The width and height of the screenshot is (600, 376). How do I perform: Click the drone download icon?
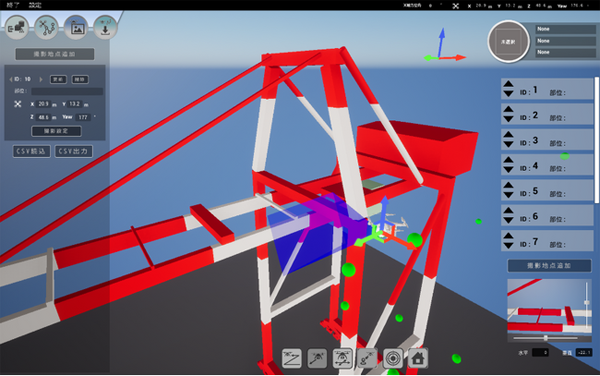tap(105, 28)
